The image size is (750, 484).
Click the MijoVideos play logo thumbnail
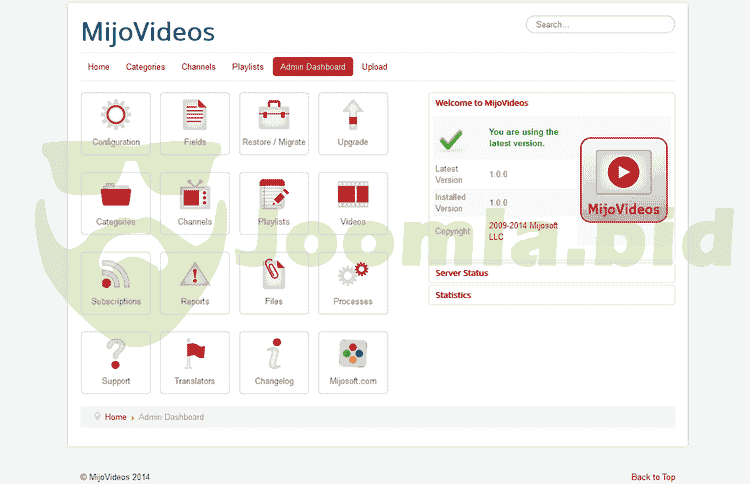[x=623, y=178]
